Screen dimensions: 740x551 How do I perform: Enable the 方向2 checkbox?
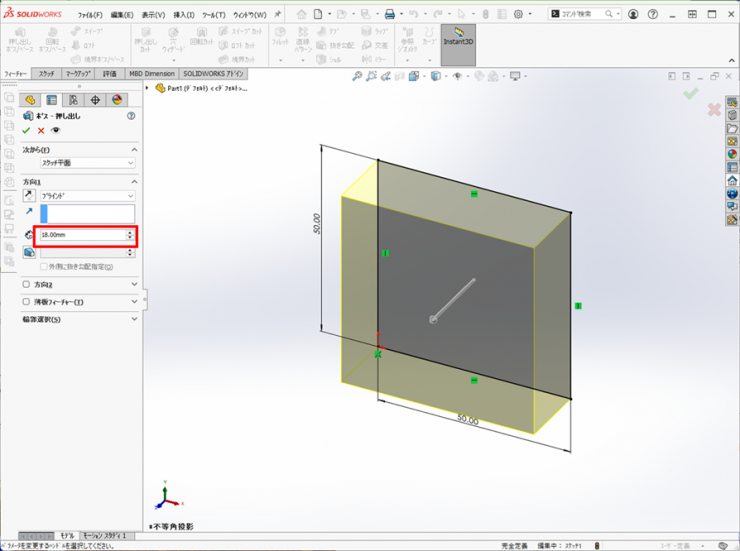click(x=27, y=284)
